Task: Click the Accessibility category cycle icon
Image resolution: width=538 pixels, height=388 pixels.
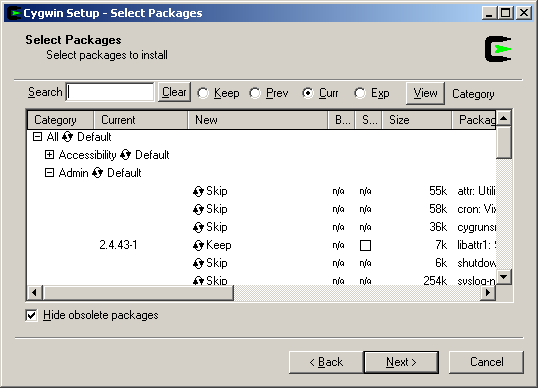Action: pyautogui.click(x=126, y=155)
